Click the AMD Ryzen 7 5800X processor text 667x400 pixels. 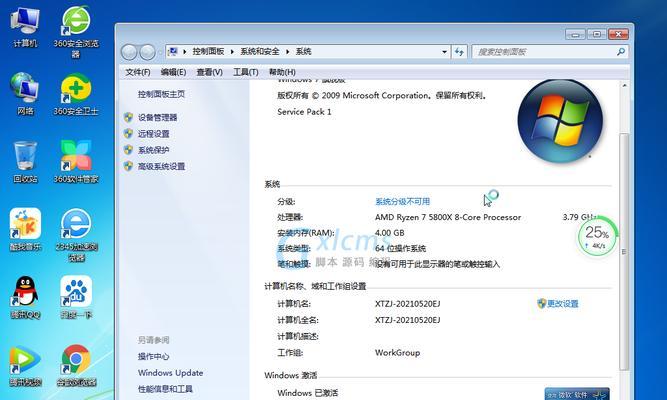pos(448,217)
